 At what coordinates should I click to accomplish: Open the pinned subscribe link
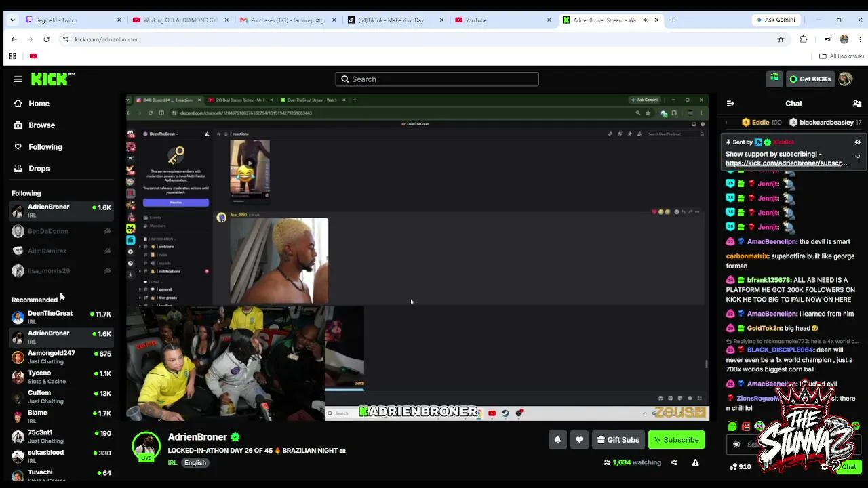point(787,163)
